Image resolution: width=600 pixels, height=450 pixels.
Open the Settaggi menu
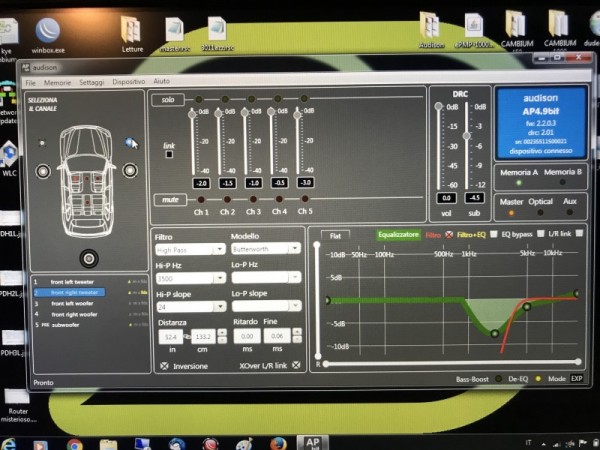point(91,82)
